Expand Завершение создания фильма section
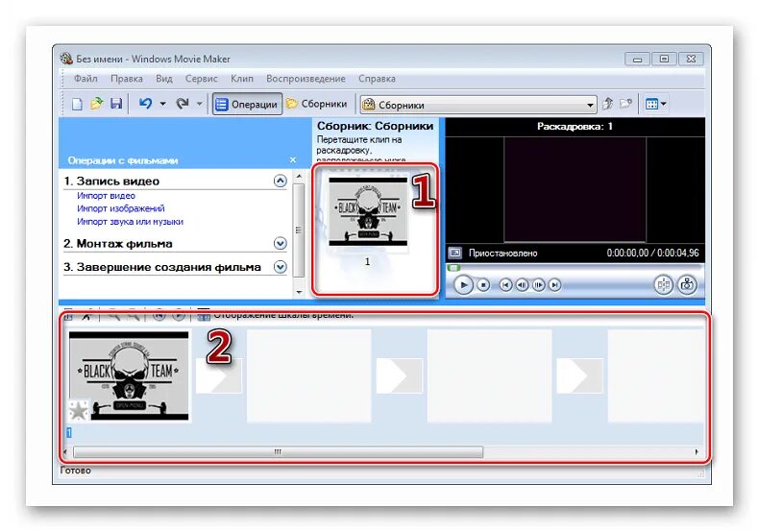Screen dimensions: 759x532 [x=280, y=267]
